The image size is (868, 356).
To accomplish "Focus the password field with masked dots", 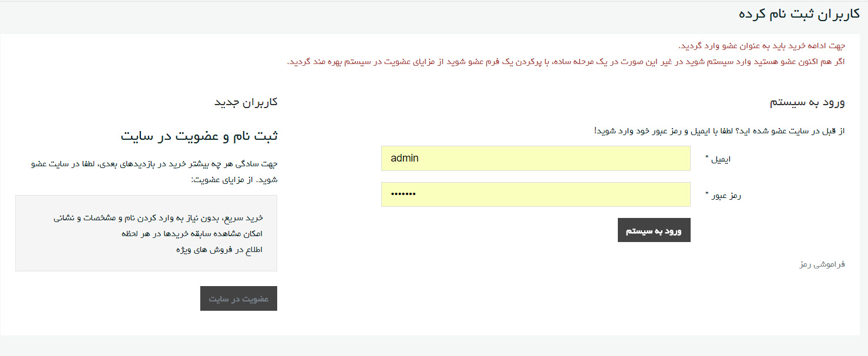I will pos(536,194).
